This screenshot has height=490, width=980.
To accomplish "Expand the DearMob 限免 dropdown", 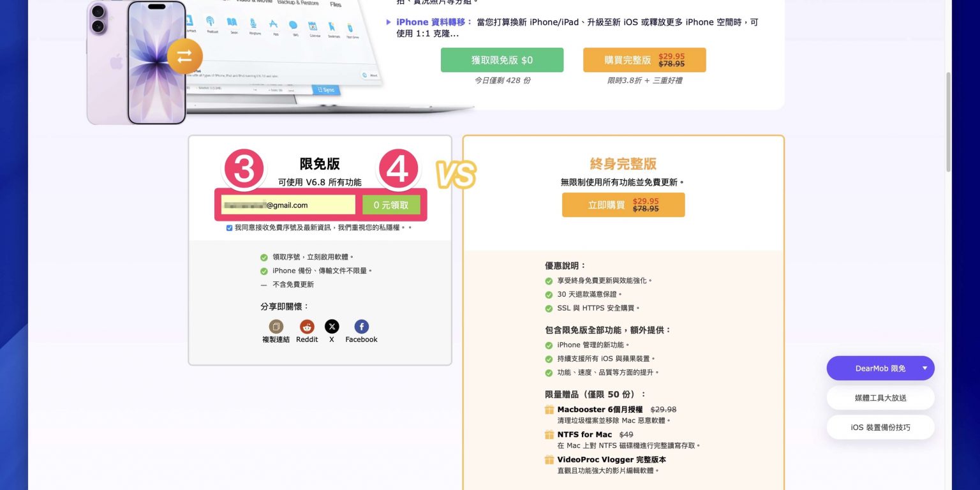I will coord(924,368).
